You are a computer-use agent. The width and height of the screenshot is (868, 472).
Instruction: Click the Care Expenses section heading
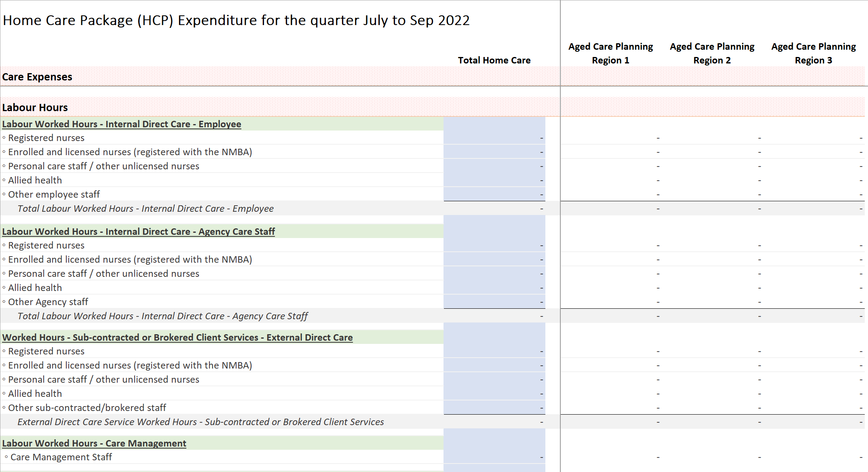[x=37, y=77]
